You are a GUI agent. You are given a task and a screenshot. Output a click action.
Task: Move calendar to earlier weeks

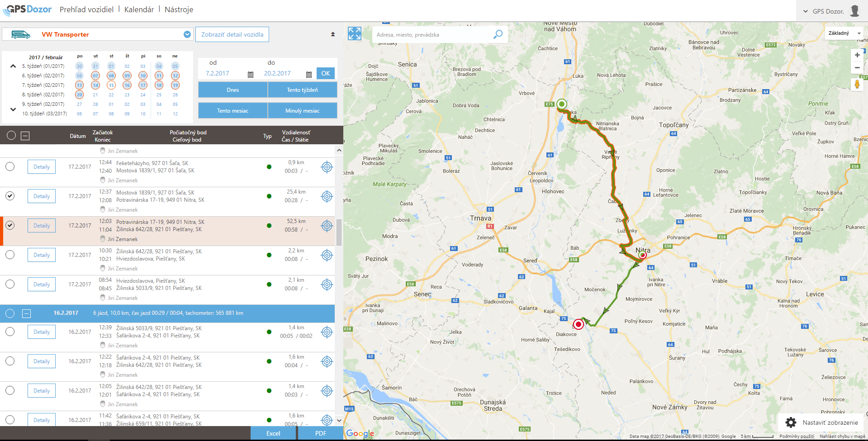click(x=13, y=66)
